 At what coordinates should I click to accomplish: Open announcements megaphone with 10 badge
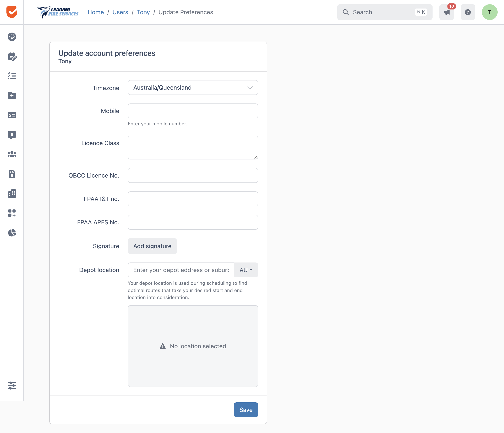446,12
